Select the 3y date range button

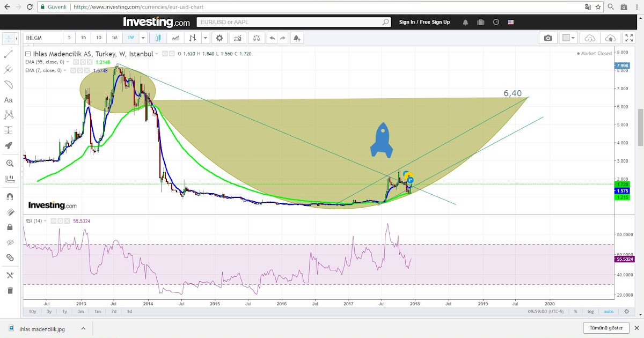coord(49,311)
